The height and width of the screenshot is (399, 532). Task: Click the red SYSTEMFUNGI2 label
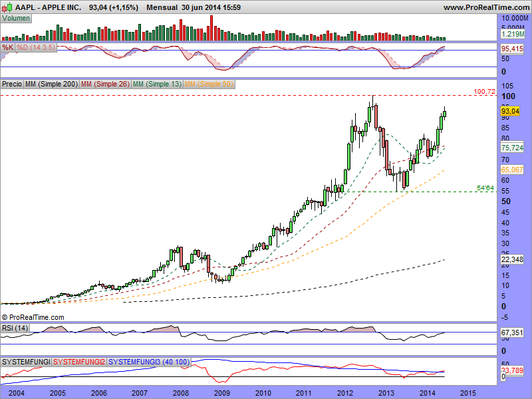coord(79,362)
